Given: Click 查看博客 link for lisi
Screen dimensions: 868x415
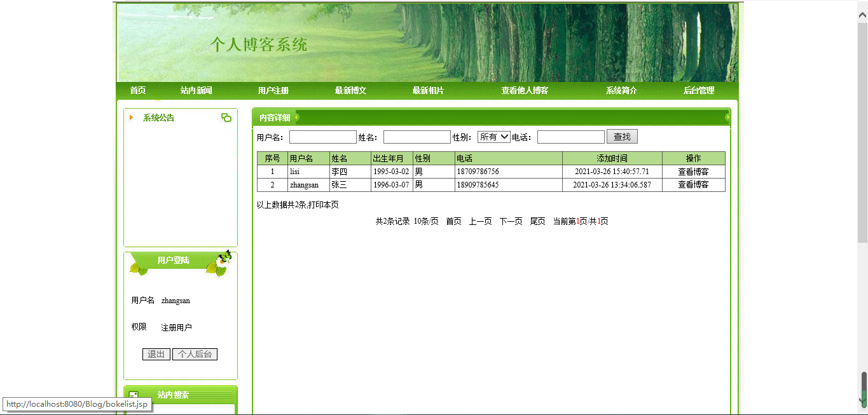Looking at the screenshot, I should (693, 172).
